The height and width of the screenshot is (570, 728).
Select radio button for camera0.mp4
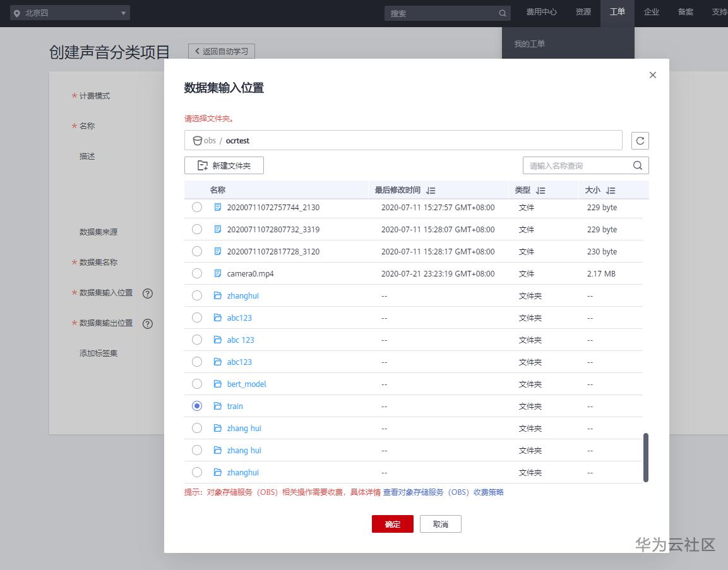[x=197, y=273]
